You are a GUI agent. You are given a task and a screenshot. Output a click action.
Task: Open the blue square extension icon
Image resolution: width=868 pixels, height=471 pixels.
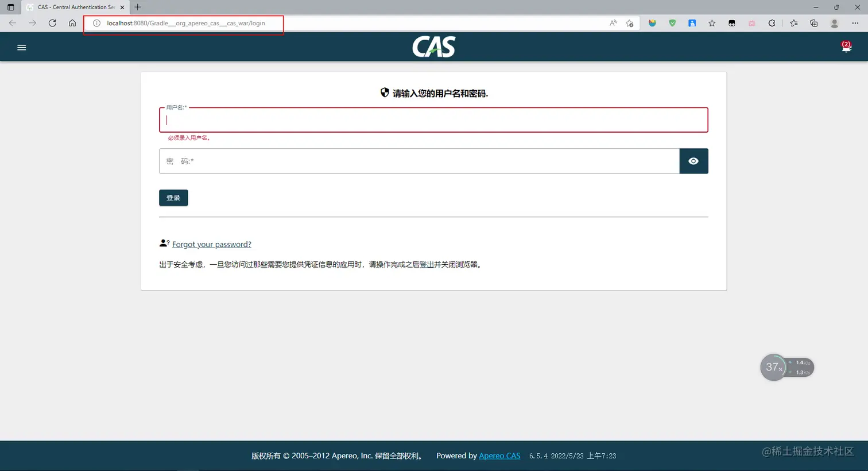[x=692, y=23]
